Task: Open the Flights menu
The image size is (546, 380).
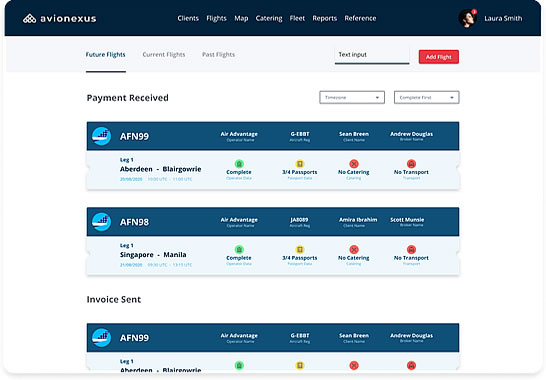Action: 216,18
